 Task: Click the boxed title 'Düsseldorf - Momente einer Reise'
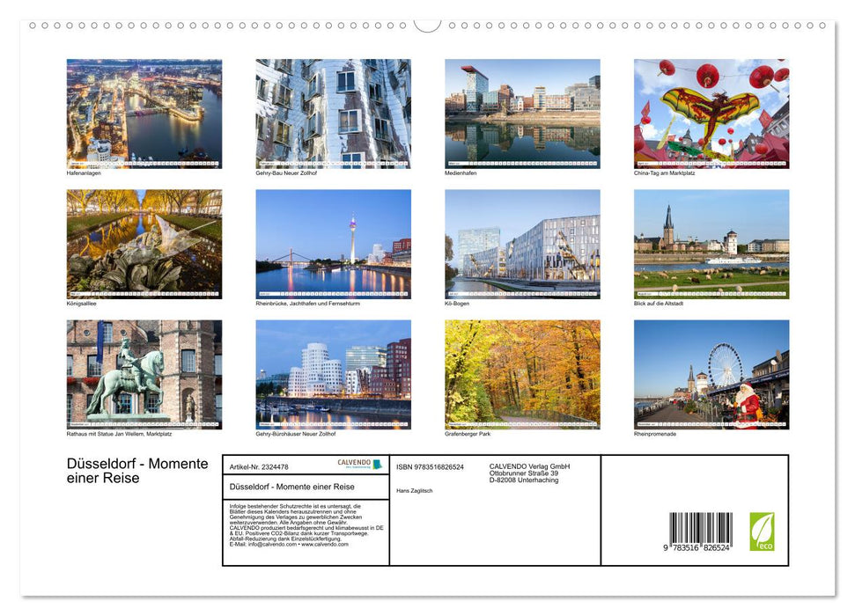291,487
